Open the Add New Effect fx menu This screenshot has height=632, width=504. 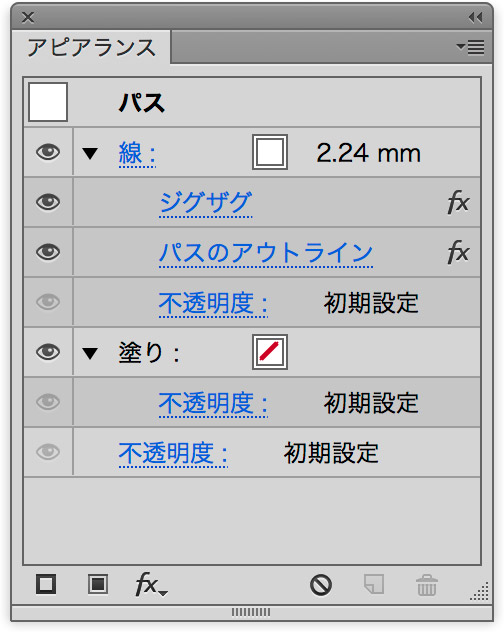(151, 584)
